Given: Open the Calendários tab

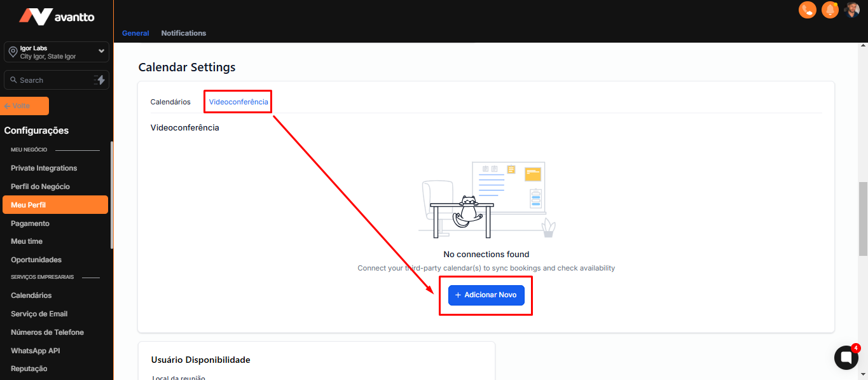Looking at the screenshot, I should 170,102.
